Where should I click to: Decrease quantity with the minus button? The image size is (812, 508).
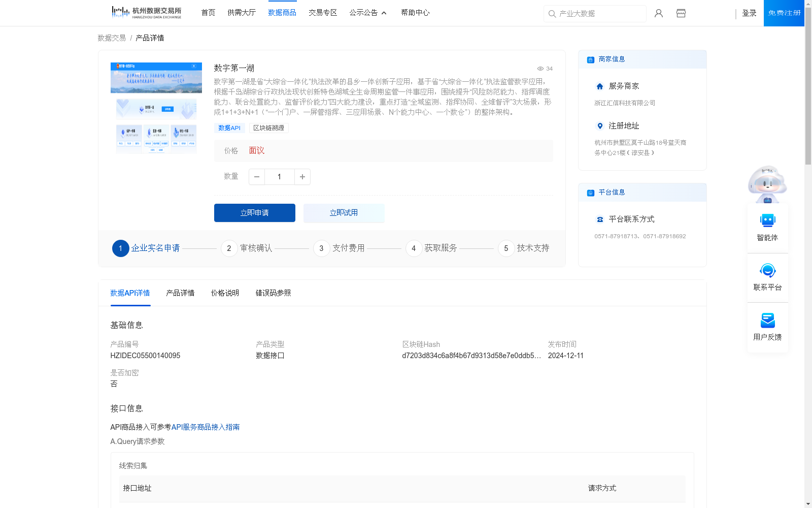point(257,177)
